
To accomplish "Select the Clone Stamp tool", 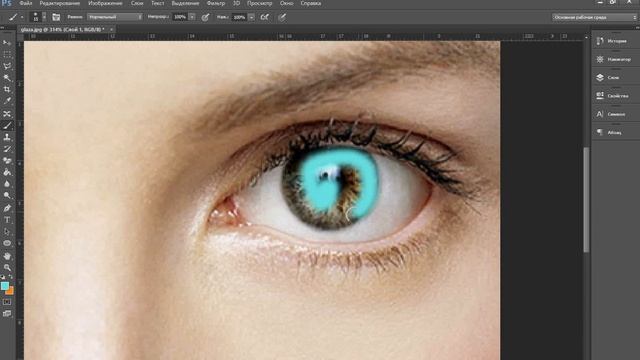I will click(7, 137).
